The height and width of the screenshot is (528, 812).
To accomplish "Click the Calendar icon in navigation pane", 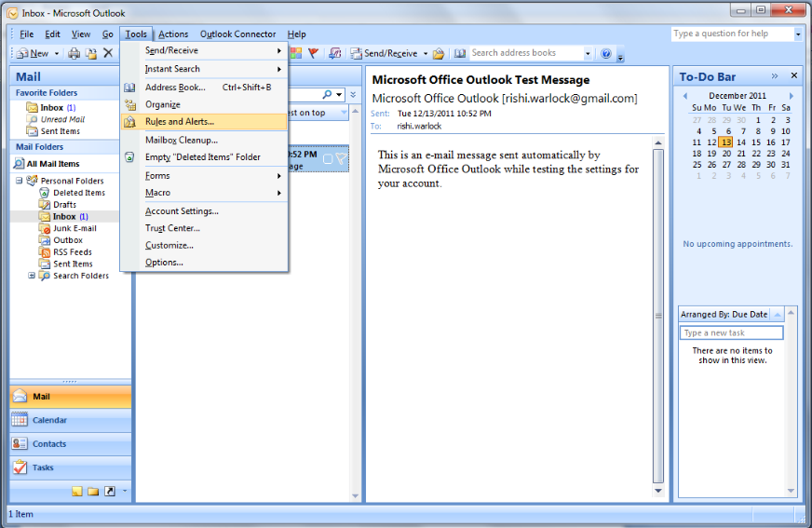I will click(20, 420).
